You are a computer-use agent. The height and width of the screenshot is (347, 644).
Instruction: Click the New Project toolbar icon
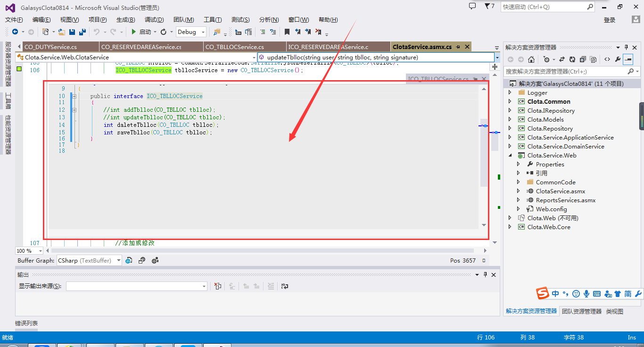46,32
